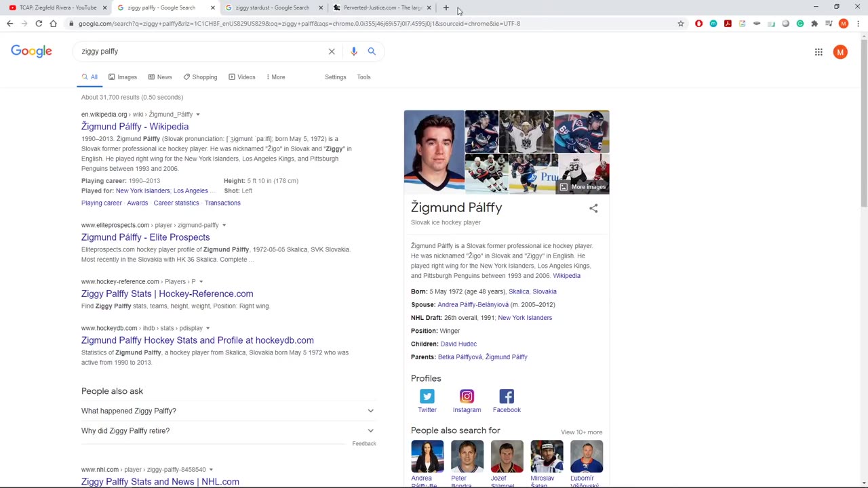Open the Instagram profile icon
868x488 pixels.
(x=467, y=396)
